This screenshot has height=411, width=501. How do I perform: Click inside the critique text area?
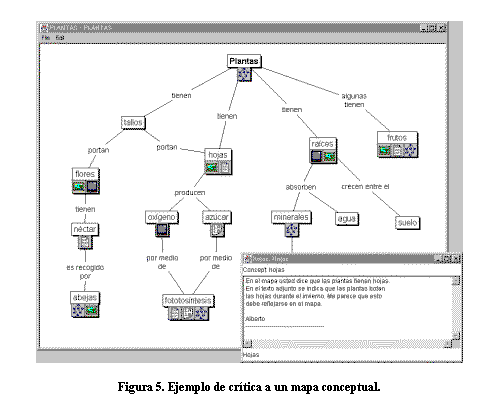(x=347, y=308)
